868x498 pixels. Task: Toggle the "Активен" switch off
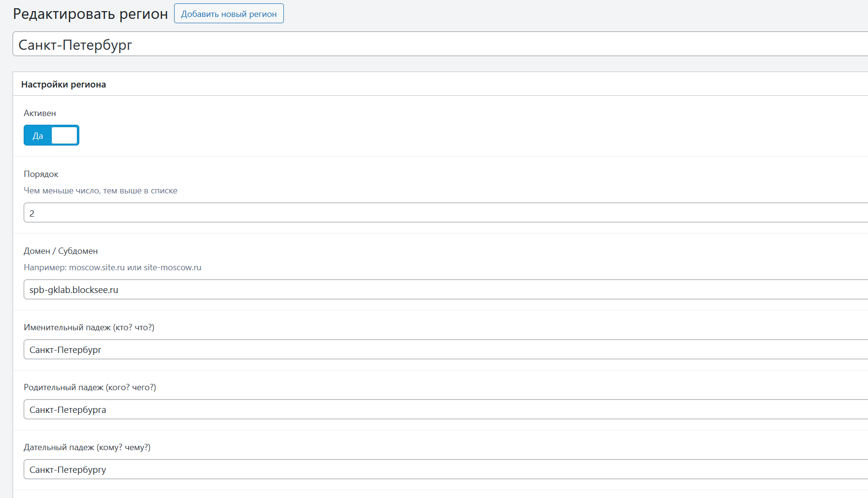[51, 135]
